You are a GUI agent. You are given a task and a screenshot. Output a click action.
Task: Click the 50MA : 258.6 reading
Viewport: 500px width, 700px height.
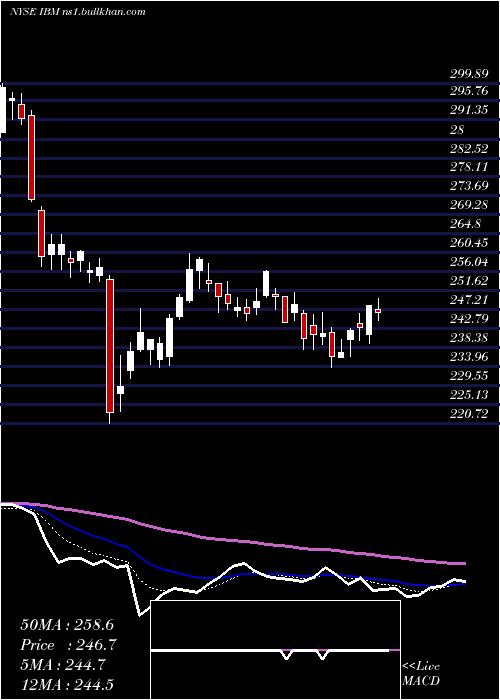click(x=69, y=625)
